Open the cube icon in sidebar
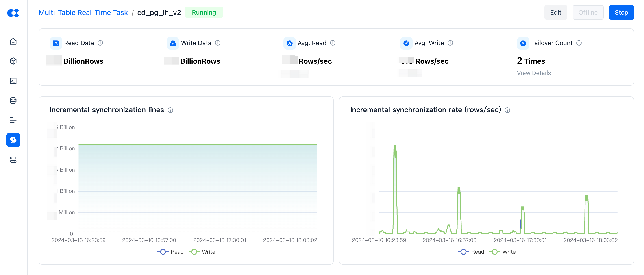The width and height of the screenshot is (644, 275). (x=13, y=61)
